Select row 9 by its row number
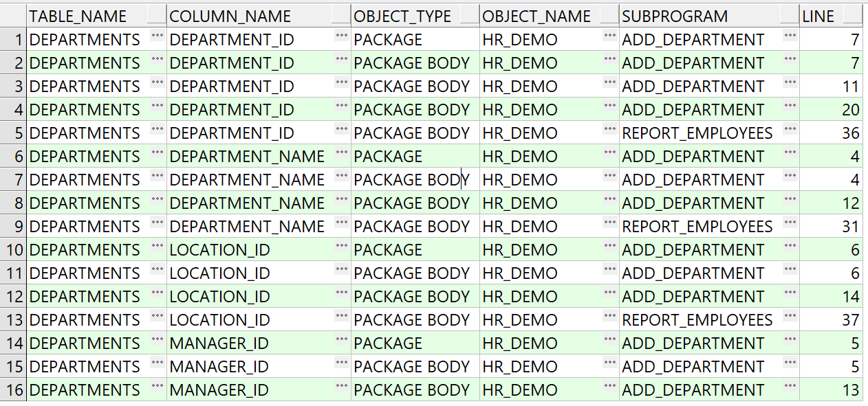 (14, 227)
